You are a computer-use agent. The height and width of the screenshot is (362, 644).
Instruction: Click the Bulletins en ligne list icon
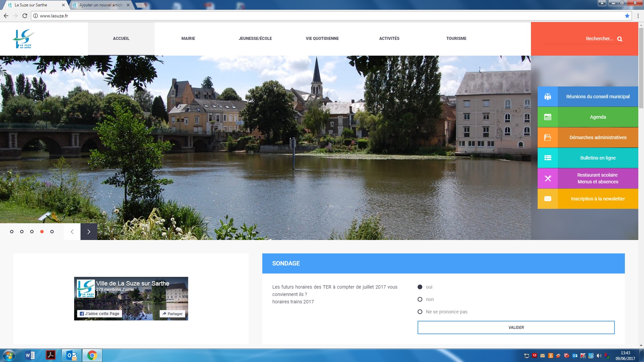(547, 158)
